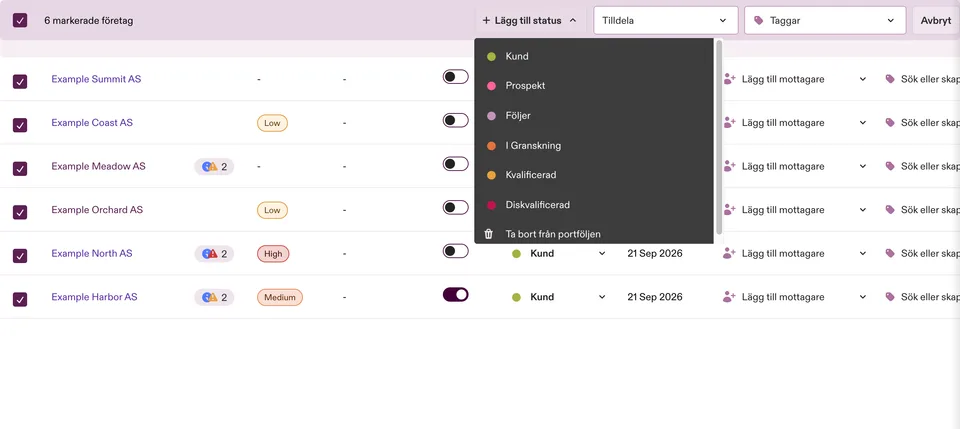Click the Low risk badge for Example Coast AS
The width and height of the screenshot is (960, 429).
pos(272,123)
